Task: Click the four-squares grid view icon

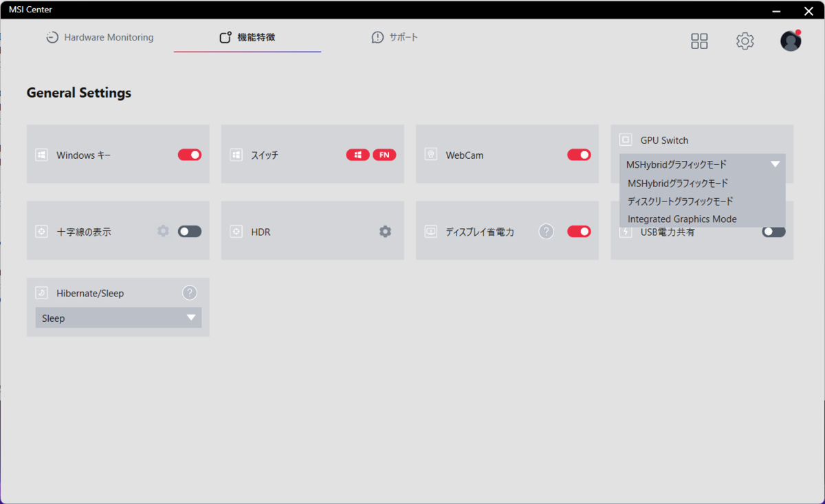Action: [699, 41]
